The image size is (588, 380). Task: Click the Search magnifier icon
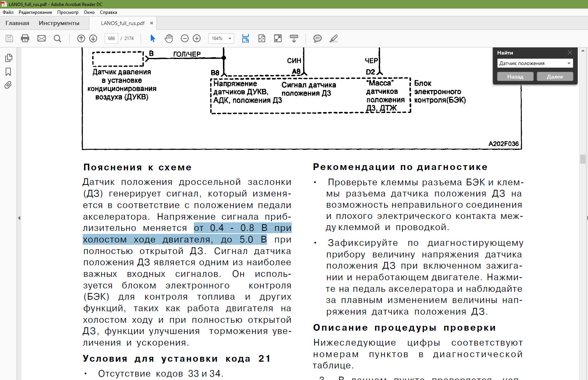point(57,38)
